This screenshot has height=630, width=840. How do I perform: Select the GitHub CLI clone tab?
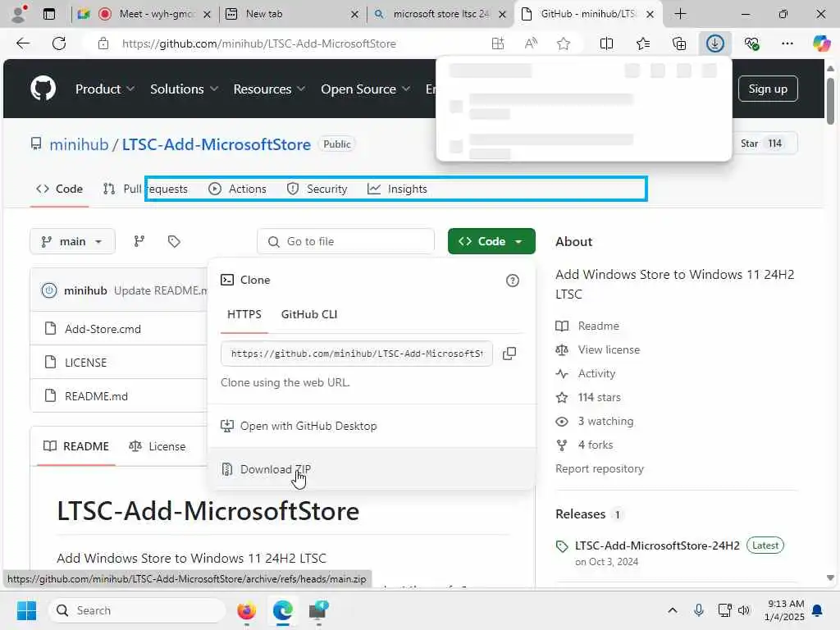point(309,314)
